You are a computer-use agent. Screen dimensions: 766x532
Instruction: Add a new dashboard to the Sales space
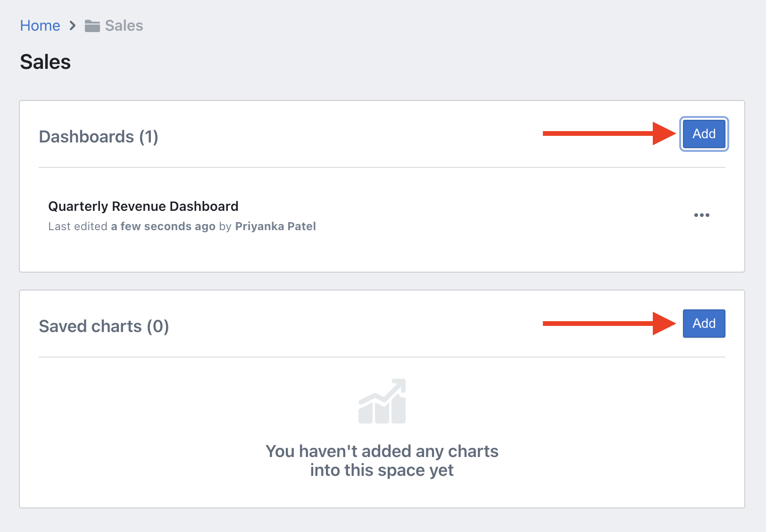(x=704, y=134)
